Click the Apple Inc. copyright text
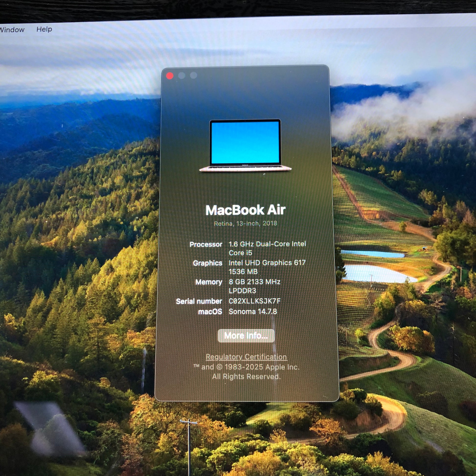The image size is (476, 476). click(x=247, y=372)
